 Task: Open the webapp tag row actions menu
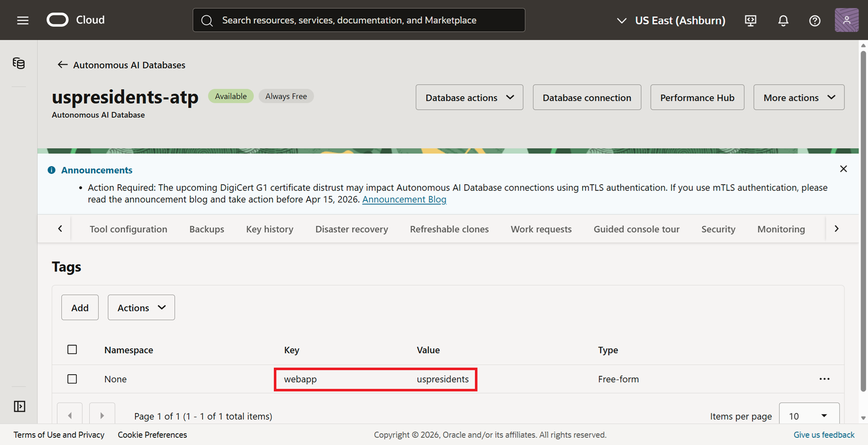824,379
